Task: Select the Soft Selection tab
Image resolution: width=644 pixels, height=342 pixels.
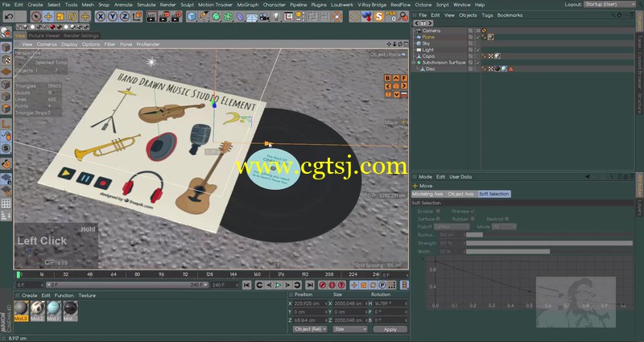Action: pyautogui.click(x=494, y=194)
